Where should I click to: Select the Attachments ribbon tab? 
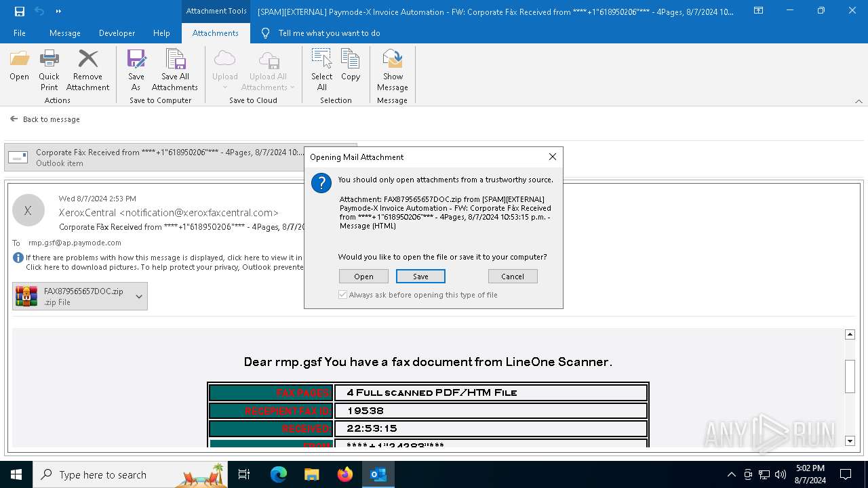tap(216, 33)
